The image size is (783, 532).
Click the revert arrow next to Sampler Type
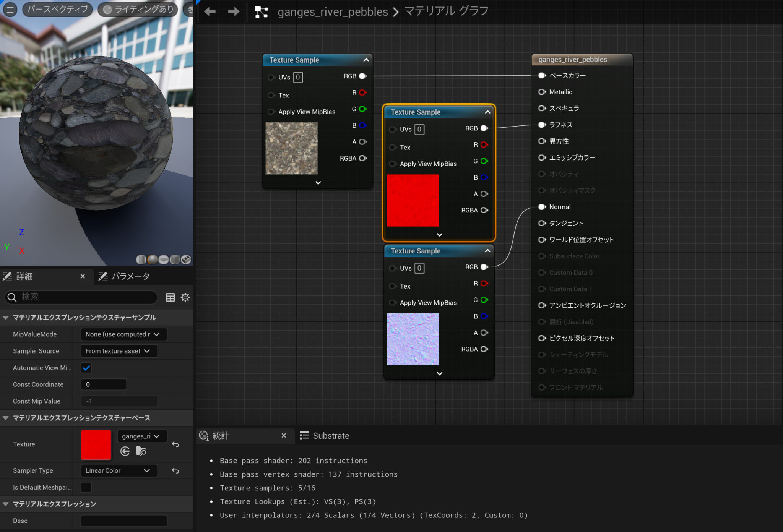[175, 470]
